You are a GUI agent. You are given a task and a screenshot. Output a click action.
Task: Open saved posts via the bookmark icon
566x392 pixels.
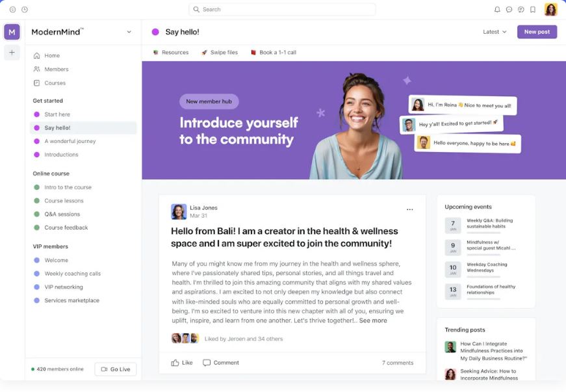[x=534, y=9]
